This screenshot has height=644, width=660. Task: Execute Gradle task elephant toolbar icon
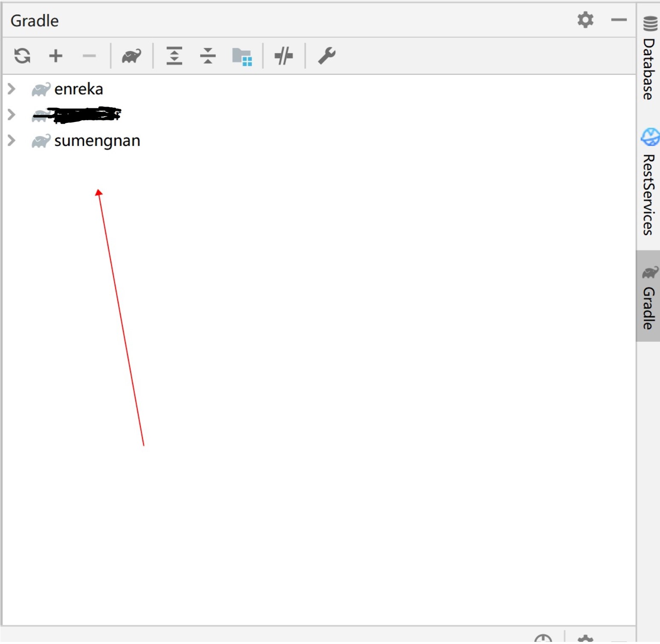click(x=131, y=56)
